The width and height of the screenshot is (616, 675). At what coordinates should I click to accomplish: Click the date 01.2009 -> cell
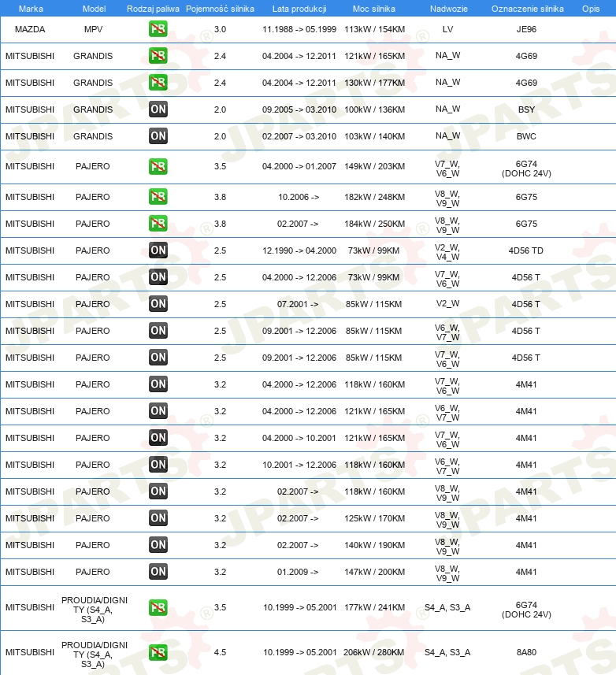[298, 572]
